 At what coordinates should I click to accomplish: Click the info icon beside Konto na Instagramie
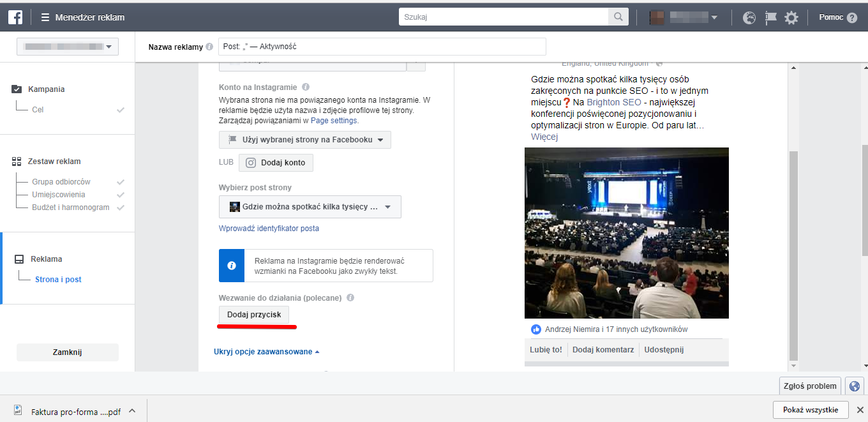coord(306,87)
